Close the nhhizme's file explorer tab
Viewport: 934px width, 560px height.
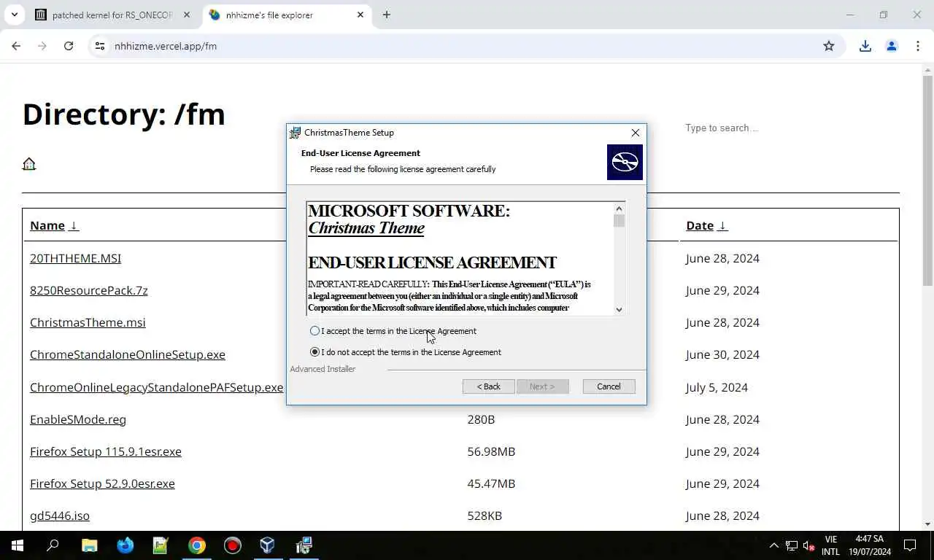click(x=360, y=15)
